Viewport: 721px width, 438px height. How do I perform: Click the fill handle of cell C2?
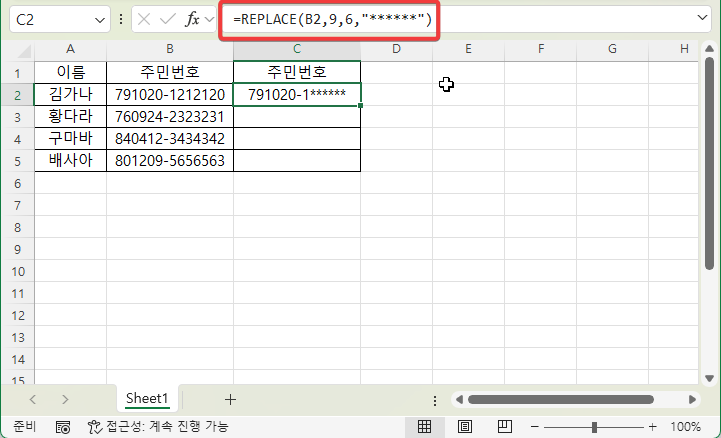coord(360,106)
